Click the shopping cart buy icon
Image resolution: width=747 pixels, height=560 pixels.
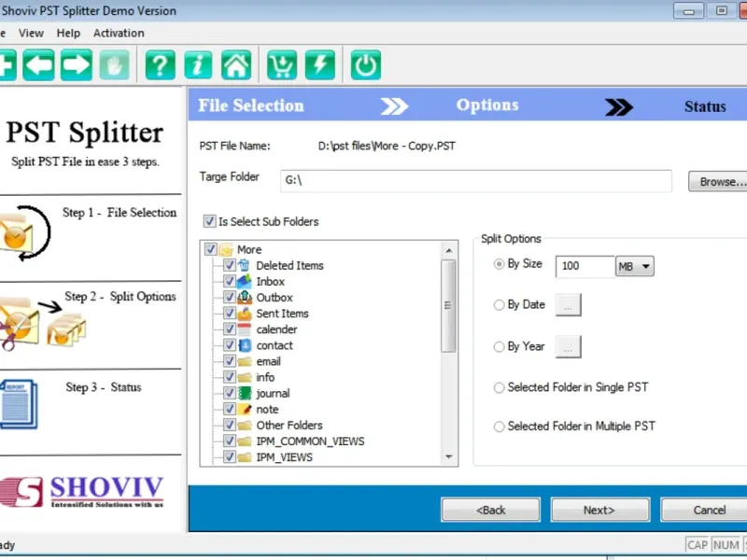282,64
